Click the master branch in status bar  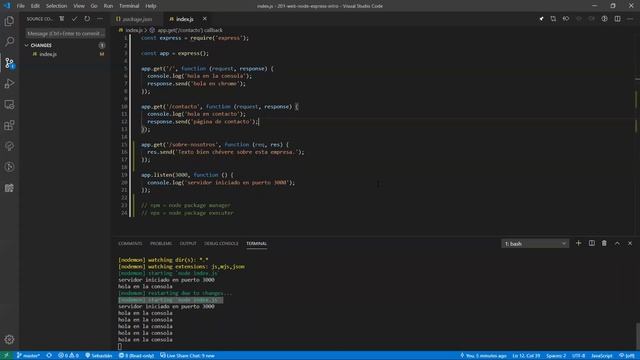pos(28,356)
